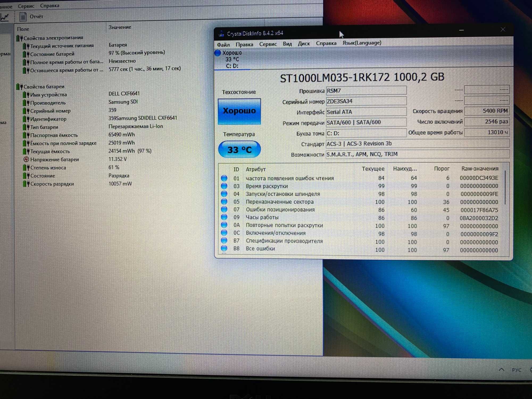The height and width of the screenshot is (399, 532).
Task: Click status circle for Спецификации производителя
Action: click(x=224, y=241)
